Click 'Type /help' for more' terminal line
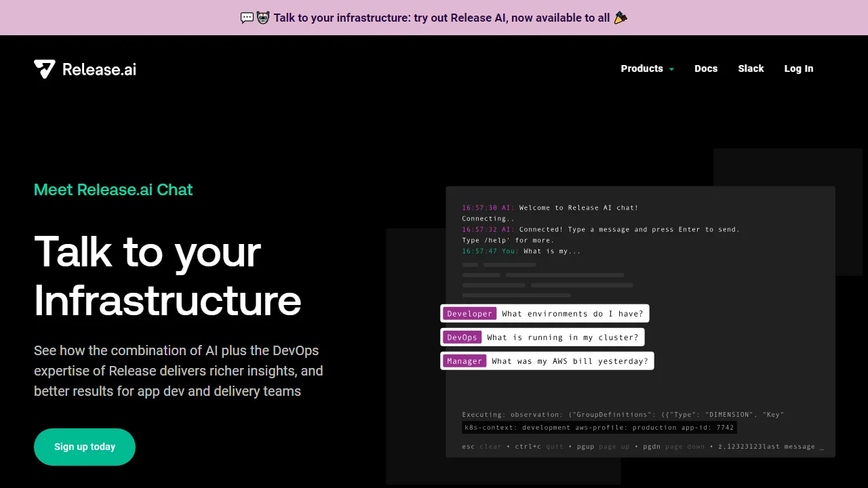The image size is (868, 488). [508, 240]
